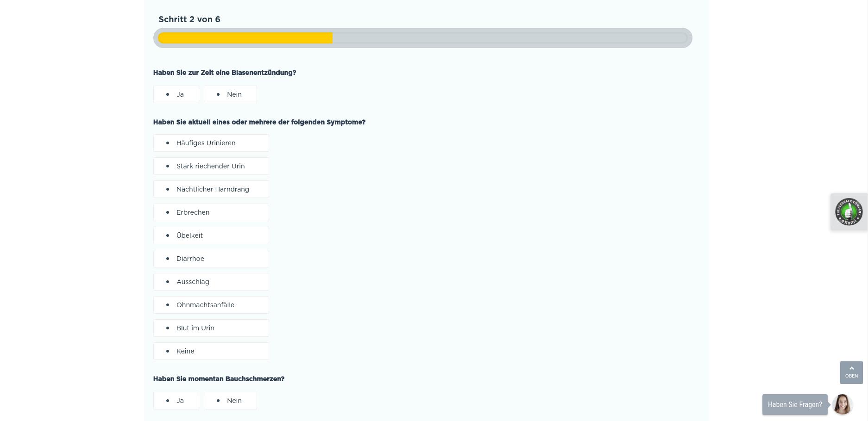This screenshot has width=868, height=421.
Task: Select the Erbrechen symptom
Action: click(211, 212)
